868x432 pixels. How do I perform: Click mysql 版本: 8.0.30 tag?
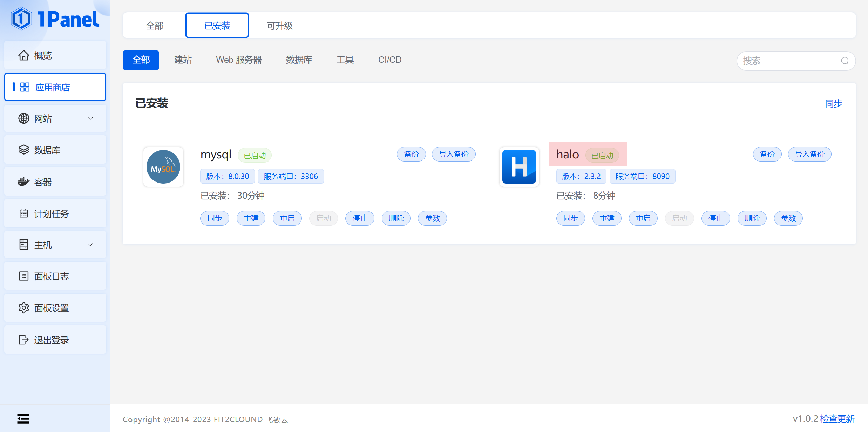click(x=228, y=176)
